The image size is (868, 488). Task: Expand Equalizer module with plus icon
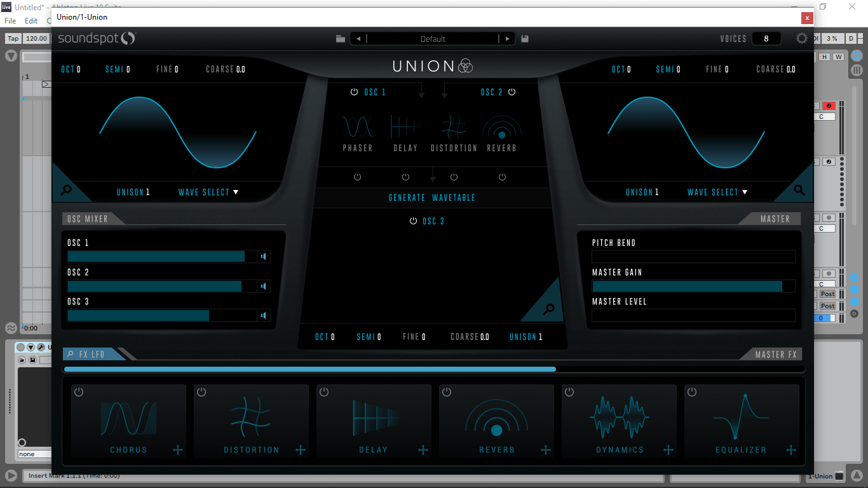click(791, 450)
